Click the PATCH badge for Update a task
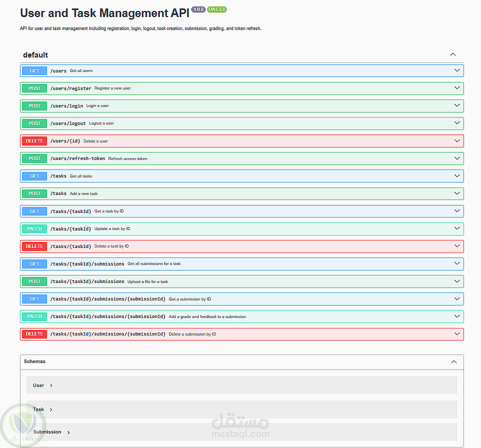The height and width of the screenshot is (448, 481). 35,228
